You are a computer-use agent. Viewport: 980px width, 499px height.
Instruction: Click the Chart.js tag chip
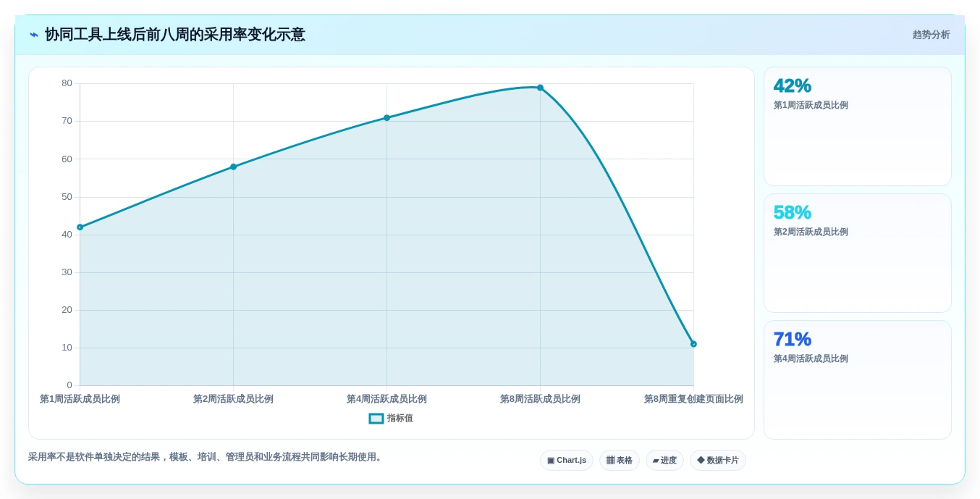567,461
